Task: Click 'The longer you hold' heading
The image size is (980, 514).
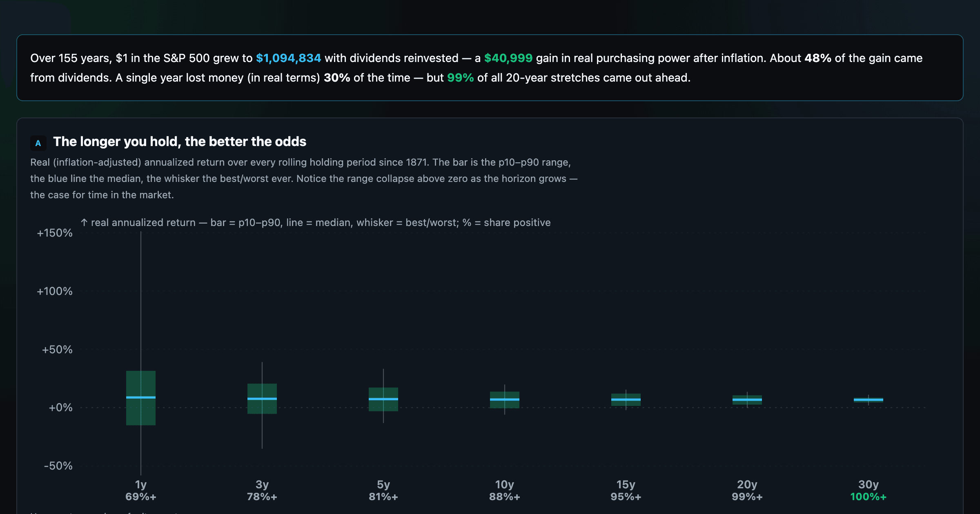Action: (x=180, y=142)
